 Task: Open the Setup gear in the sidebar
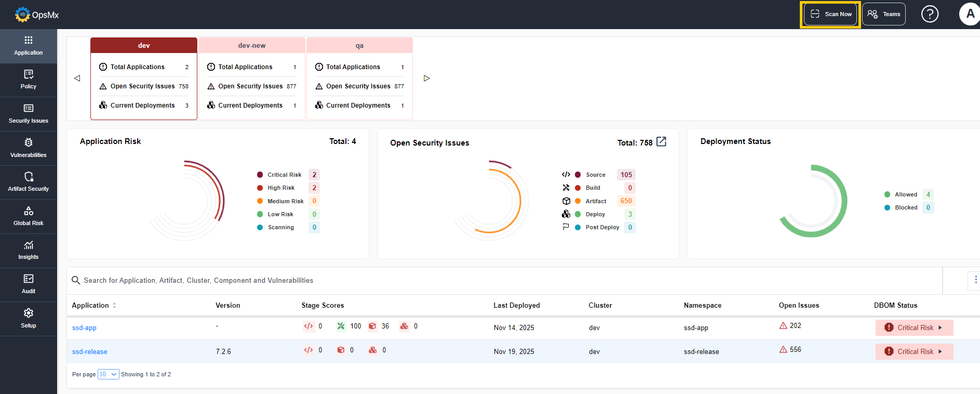(29, 318)
